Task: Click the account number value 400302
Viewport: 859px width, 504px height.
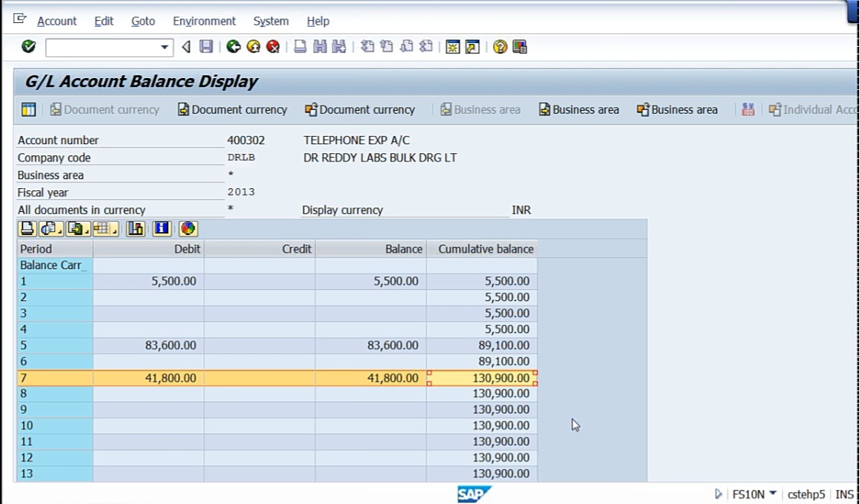Action: click(246, 140)
